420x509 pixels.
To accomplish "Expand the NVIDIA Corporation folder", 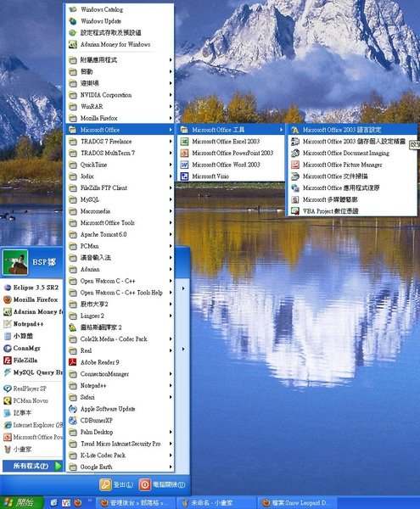I will 120,95.
